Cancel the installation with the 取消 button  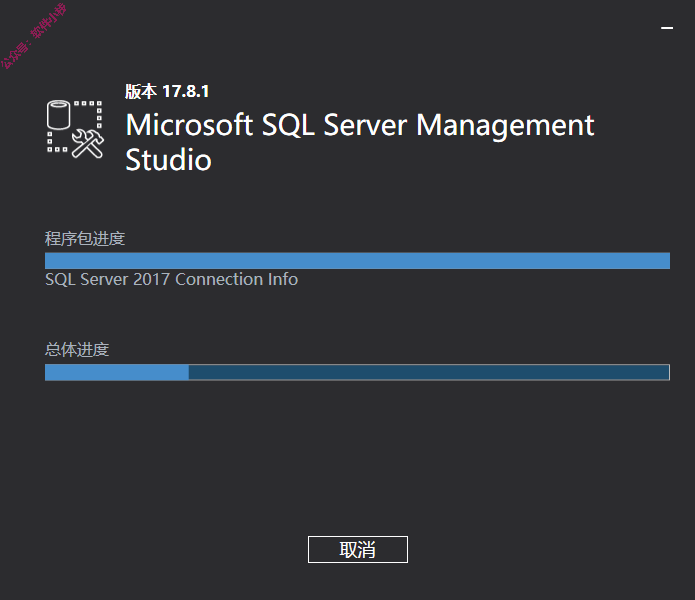click(358, 549)
